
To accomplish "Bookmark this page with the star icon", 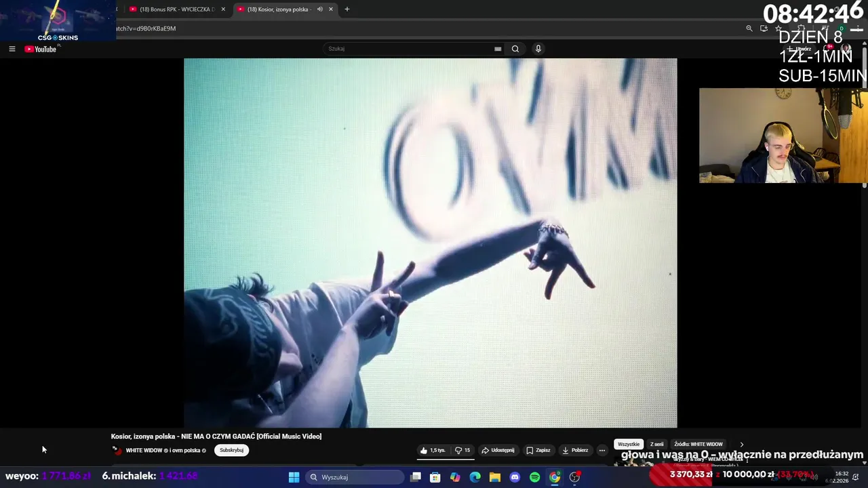I will [778, 28].
